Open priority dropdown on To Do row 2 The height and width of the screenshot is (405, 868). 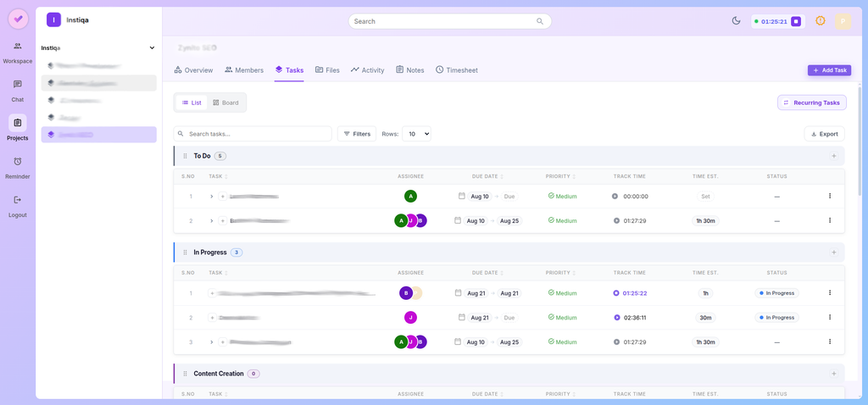563,221
